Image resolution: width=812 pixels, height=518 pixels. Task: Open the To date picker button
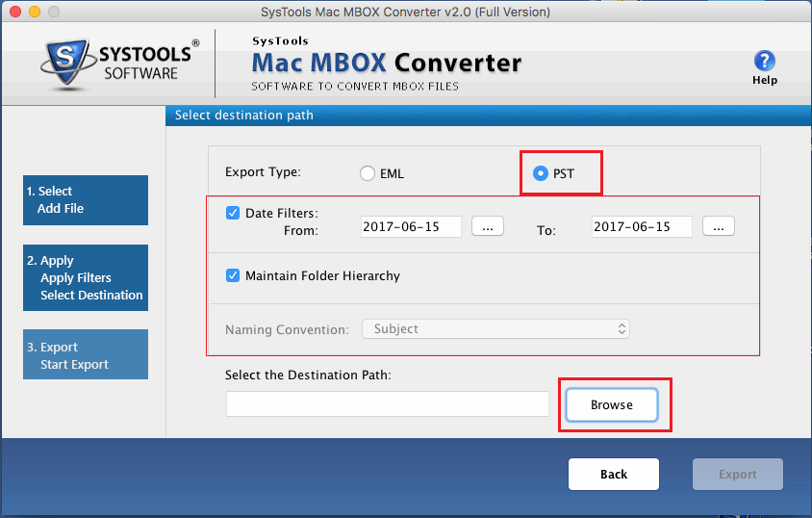tap(719, 226)
